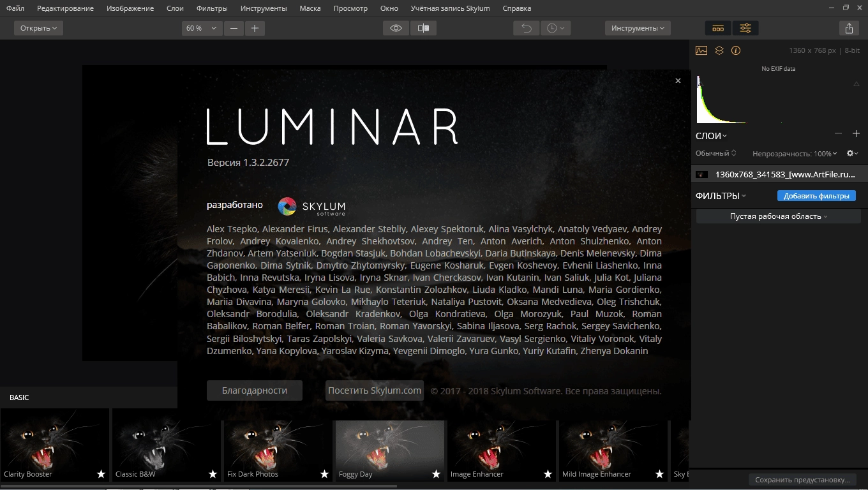Image resolution: width=868 pixels, height=490 pixels.
Task: Favorite the Mild Image Enhancer star
Action: (x=659, y=474)
